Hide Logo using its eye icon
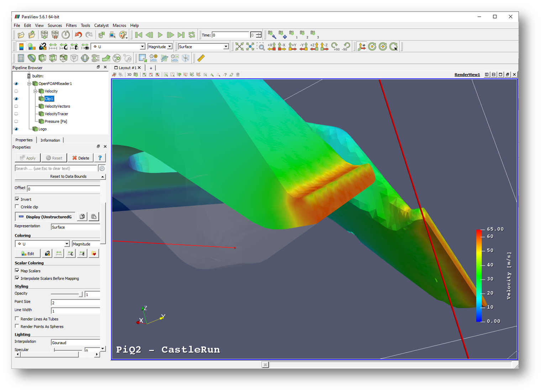This screenshot has width=542, height=392. click(16, 129)
